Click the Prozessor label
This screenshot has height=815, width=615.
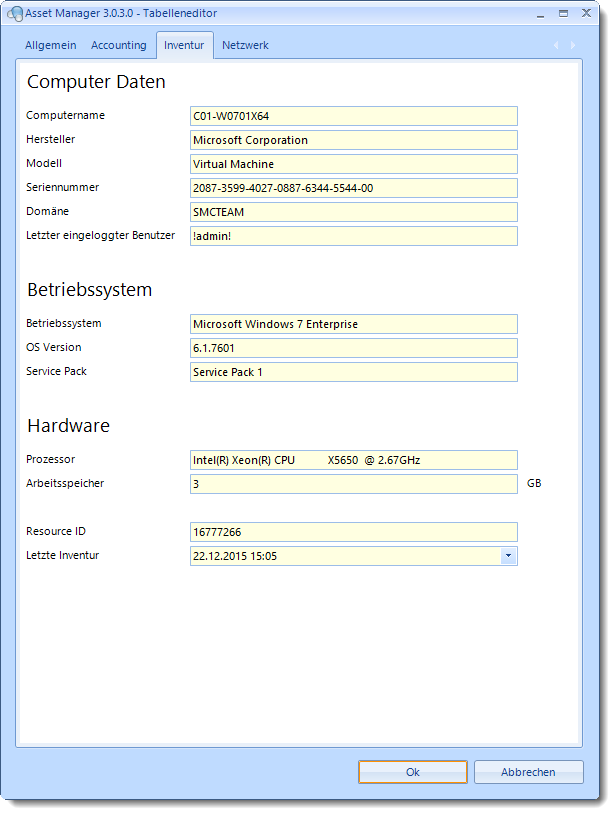pos(50,459)
